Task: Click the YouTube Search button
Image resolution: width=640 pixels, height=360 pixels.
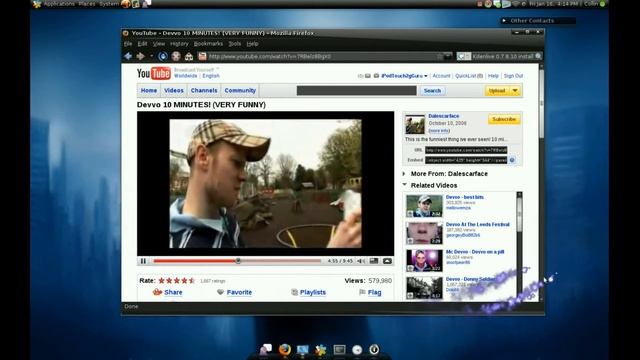Action: coord(432,91)
